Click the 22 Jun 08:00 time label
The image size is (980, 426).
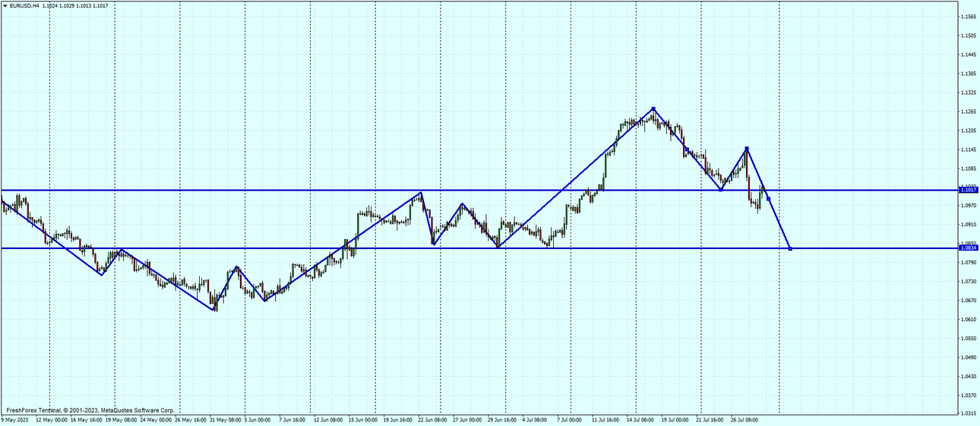433,420
